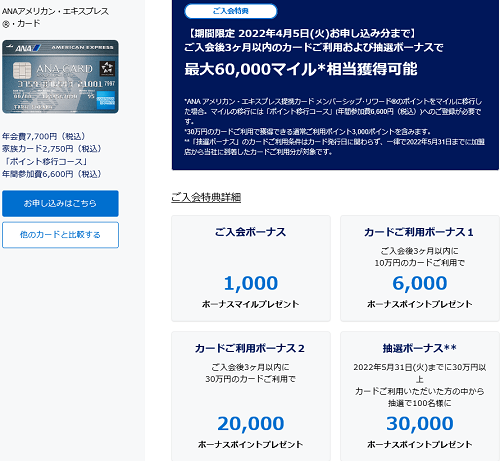
Task: Click the 抽選ボーナス** heading
Action: [420, 348]
